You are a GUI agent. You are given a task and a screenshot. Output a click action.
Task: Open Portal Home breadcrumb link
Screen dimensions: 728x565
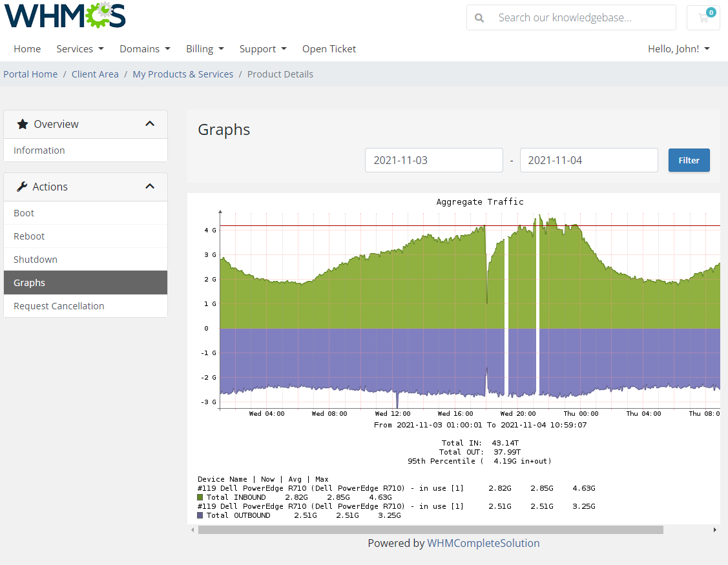click(x=30, y=74)
